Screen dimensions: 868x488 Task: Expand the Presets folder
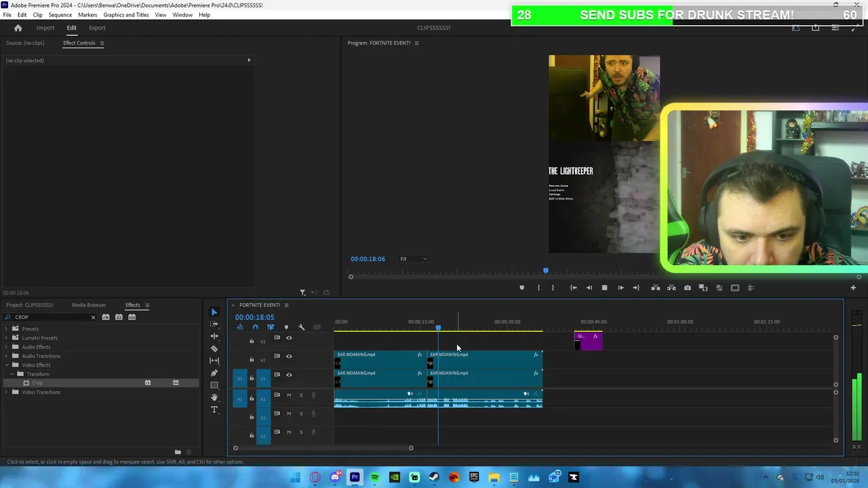tap(7, 329)
